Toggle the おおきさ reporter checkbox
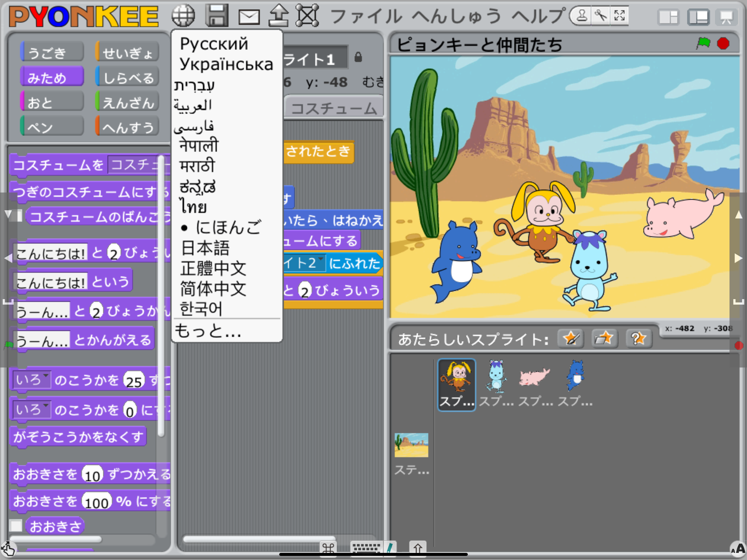Screen dimensions: 747x560 click(x=16, y=526)
